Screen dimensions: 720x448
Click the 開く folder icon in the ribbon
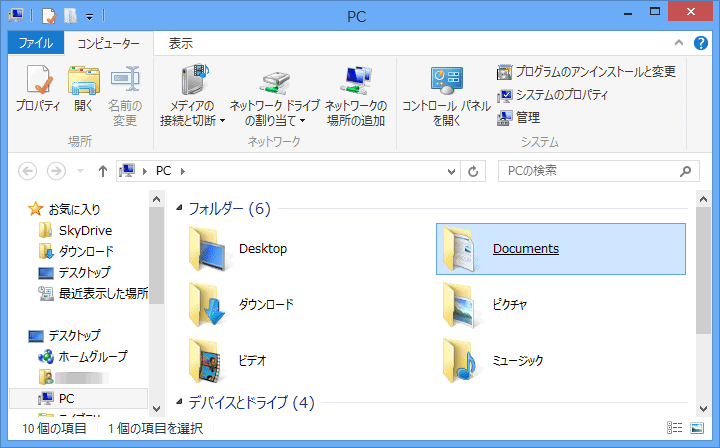pyautogui.click(x=84, y=79)
